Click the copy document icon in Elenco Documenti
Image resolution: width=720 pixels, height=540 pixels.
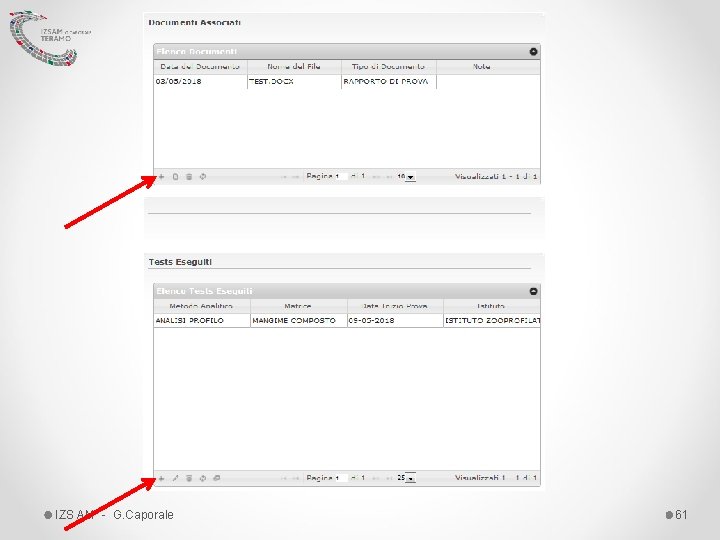point(175,177)
